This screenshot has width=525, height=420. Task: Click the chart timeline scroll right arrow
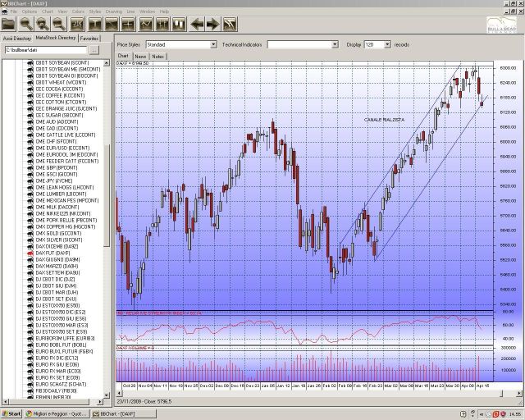(x=520, y=393)
